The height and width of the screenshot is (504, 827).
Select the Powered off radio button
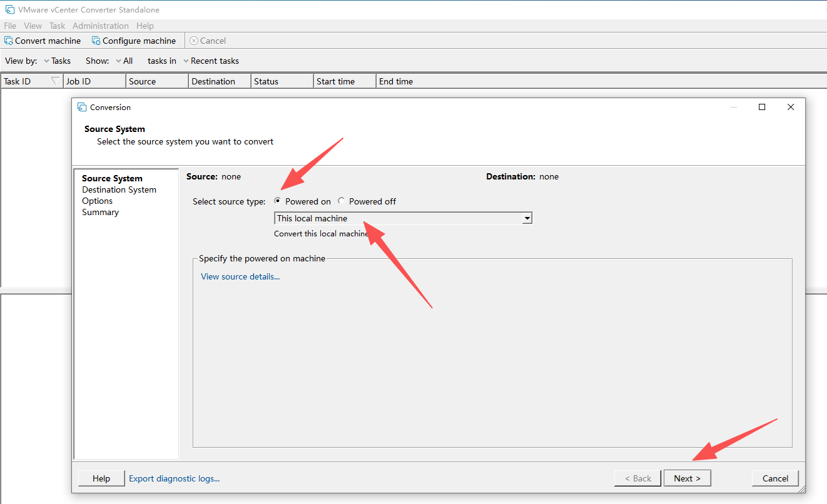pos(341,201)
